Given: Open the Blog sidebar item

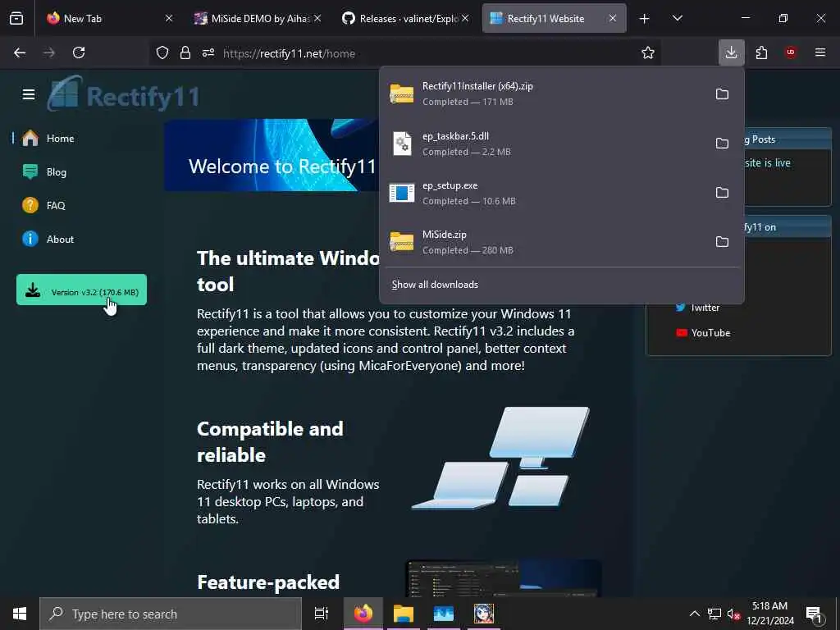Looking at the screenshot, I should [45, 172].
